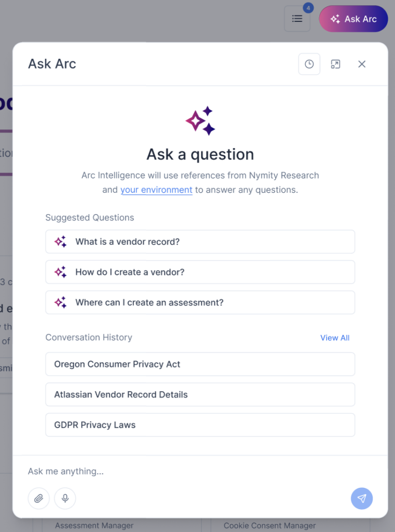Activate voice input with the microphone icon

point(65,498)
